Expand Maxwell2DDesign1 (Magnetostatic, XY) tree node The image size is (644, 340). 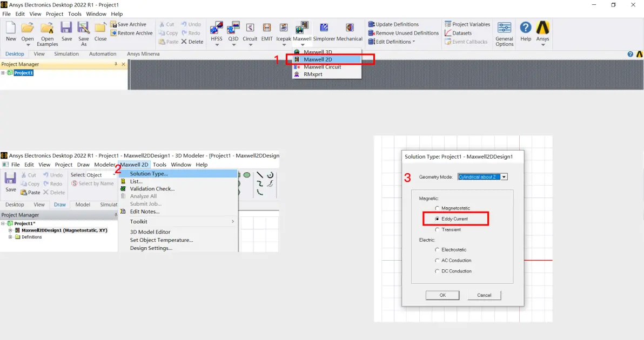10,230
